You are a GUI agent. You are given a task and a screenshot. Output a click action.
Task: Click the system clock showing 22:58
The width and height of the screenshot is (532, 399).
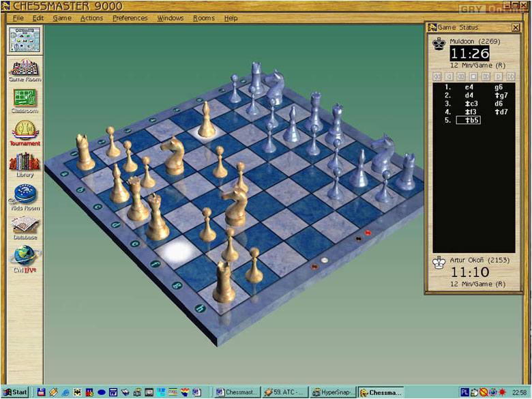(519, 392)
